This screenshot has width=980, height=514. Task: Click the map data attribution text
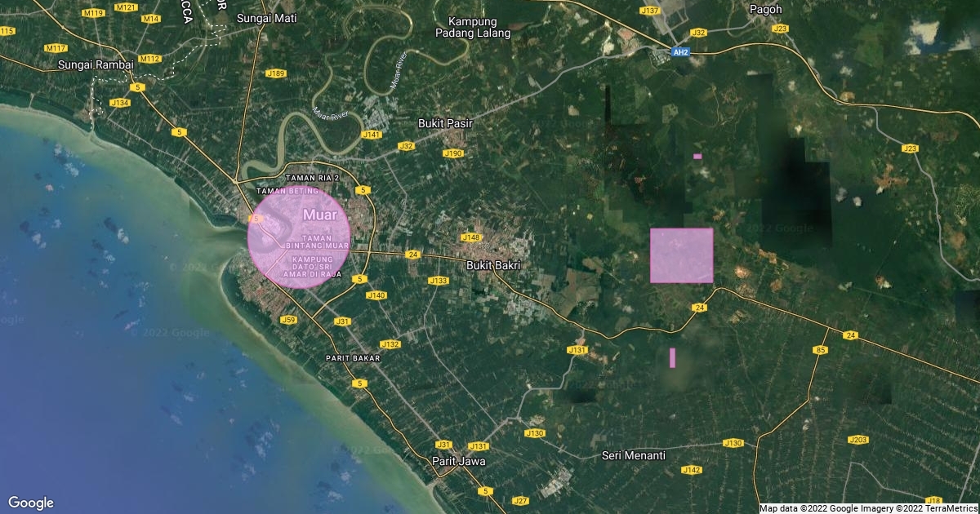pos(869,508)
